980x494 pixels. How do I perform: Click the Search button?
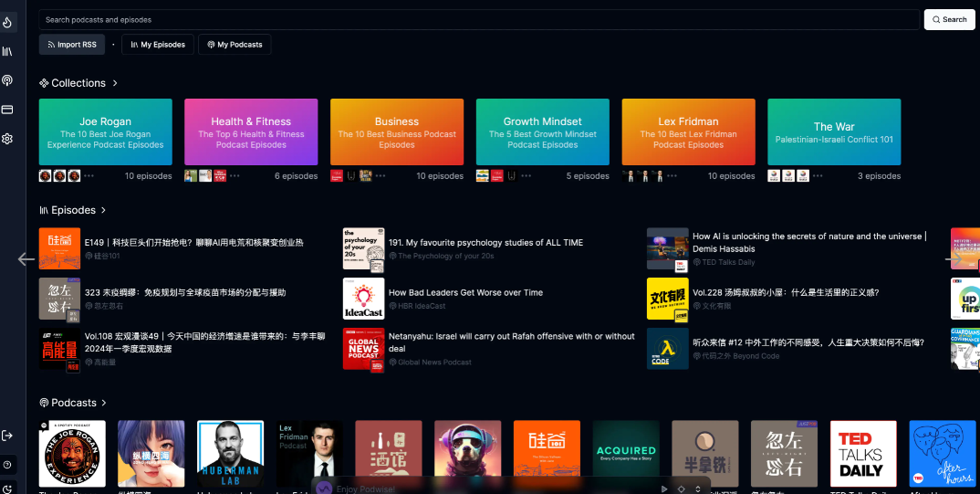(x=949, y=19)
